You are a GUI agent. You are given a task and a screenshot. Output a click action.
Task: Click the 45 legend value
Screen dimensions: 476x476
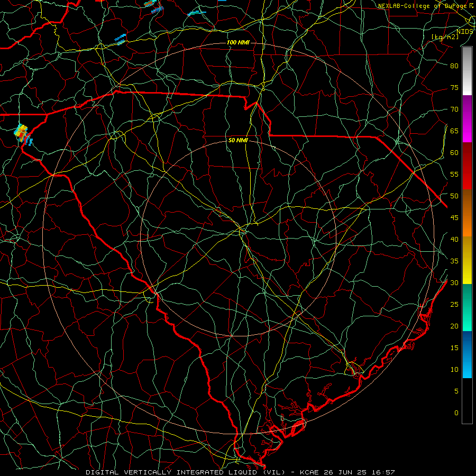tap(454, 218)
